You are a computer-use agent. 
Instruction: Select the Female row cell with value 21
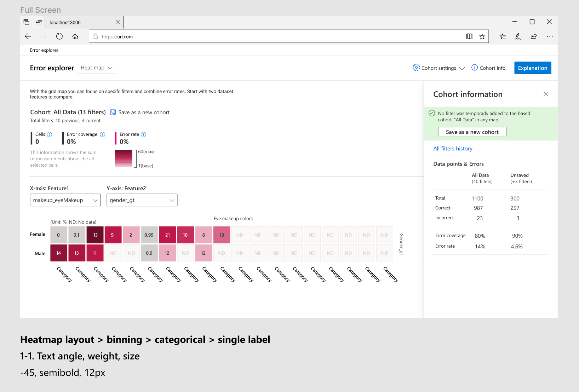pyautogui.click(x=167, y=235)
